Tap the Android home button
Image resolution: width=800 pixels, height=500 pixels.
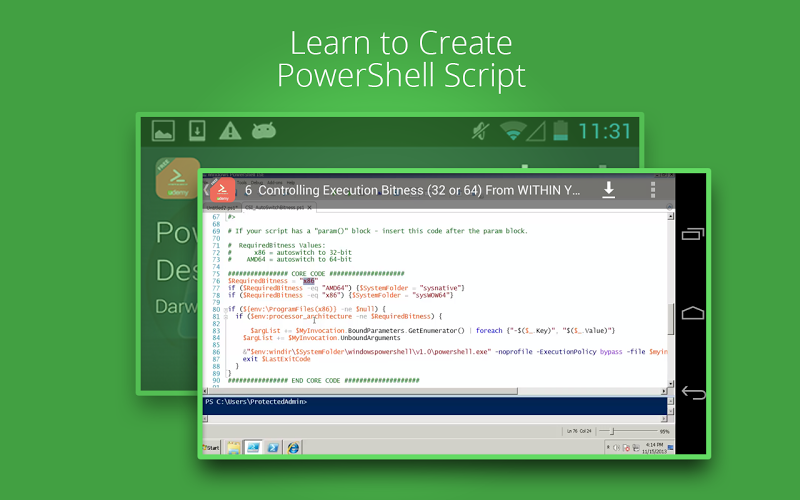[693, 313]
